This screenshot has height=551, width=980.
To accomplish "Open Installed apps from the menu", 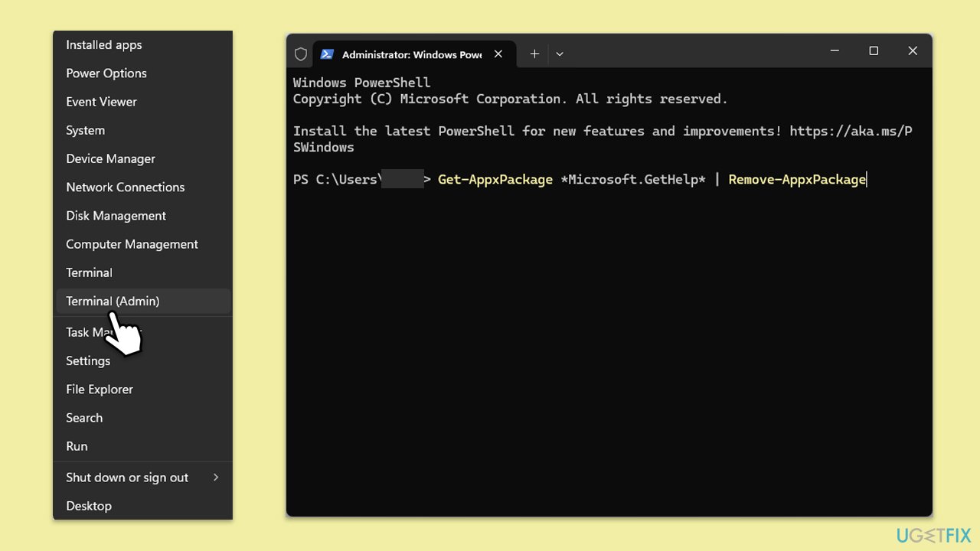I will (x=143, y=45).
